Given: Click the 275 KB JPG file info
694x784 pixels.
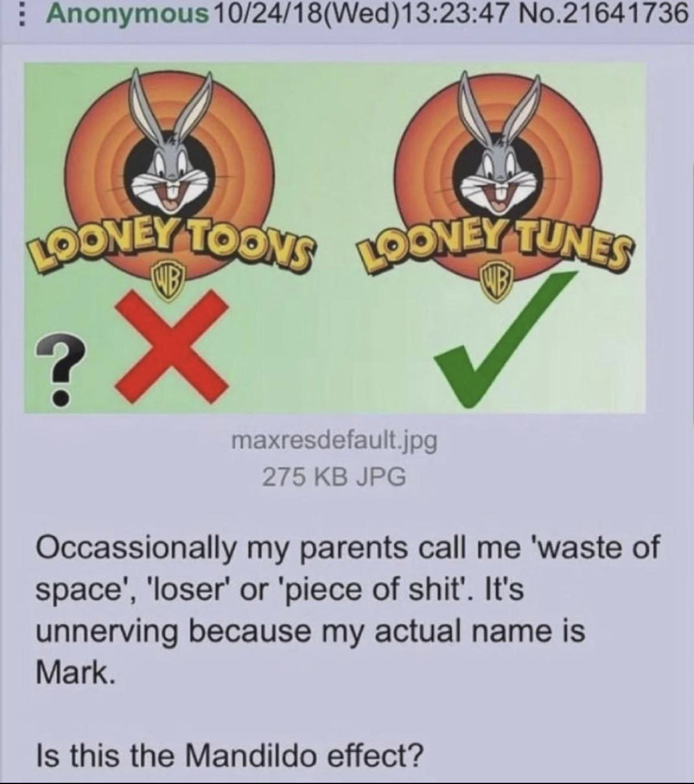Looking at the screenshot, I should tap(335, 476).
